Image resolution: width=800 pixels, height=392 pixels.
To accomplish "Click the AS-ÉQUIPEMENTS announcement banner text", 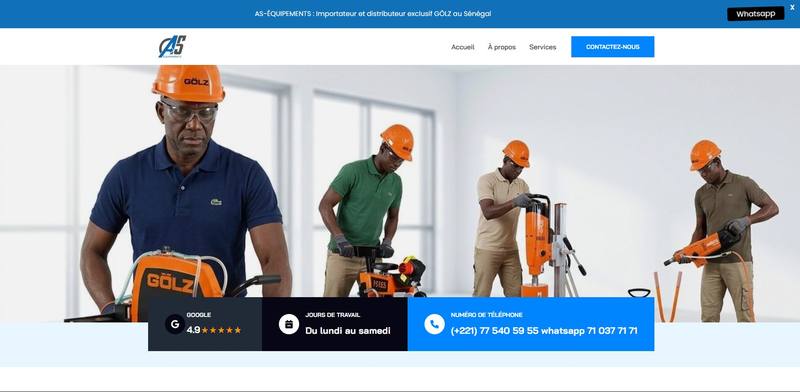I will pyautogui.click(x=373, y=14).
